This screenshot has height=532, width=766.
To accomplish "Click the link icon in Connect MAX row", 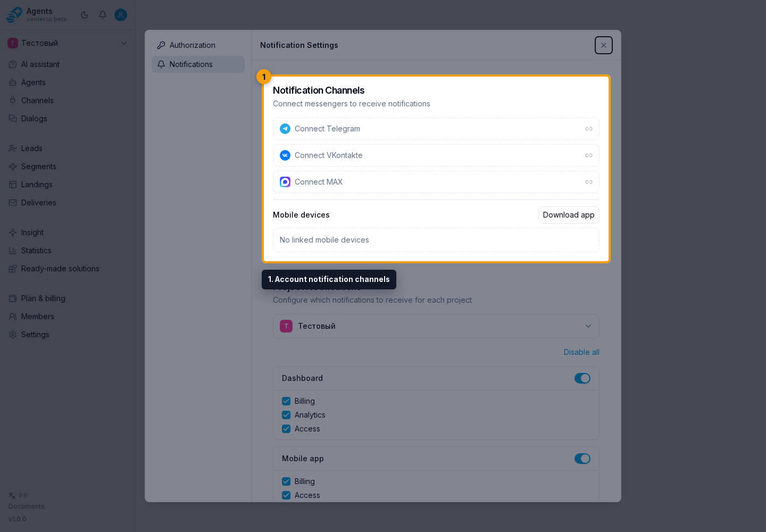I will click(x=589, y=182).
